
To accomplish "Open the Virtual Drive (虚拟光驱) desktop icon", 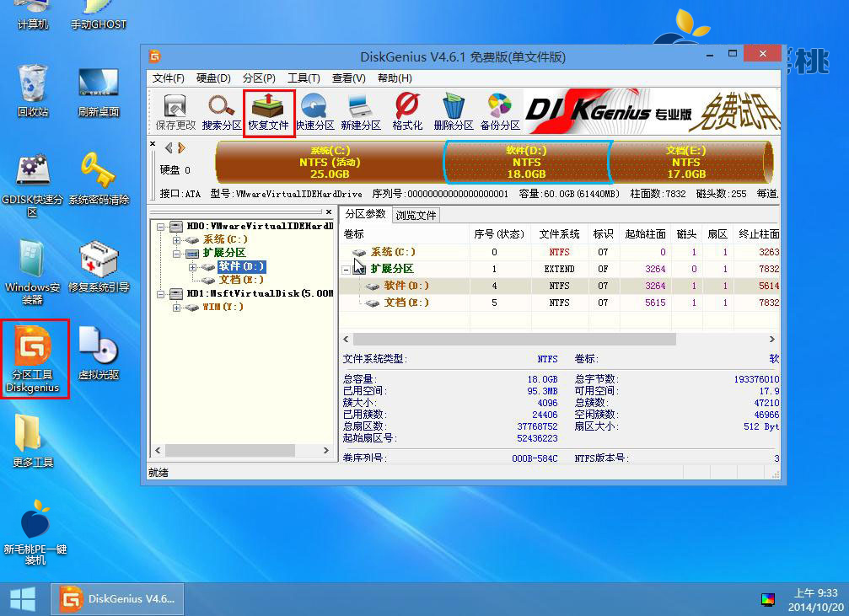I will click(x=99, y=353).
